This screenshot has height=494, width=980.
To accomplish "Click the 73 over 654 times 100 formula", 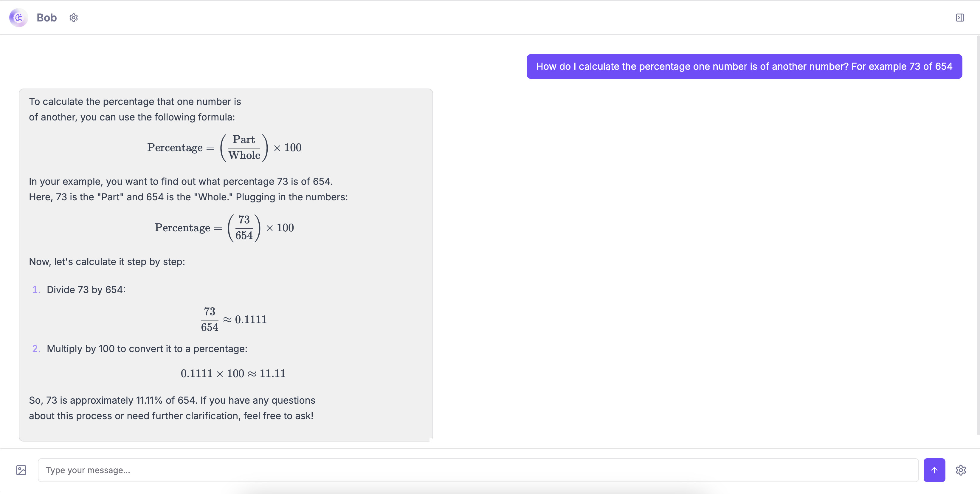I will [x=224, y=227].
